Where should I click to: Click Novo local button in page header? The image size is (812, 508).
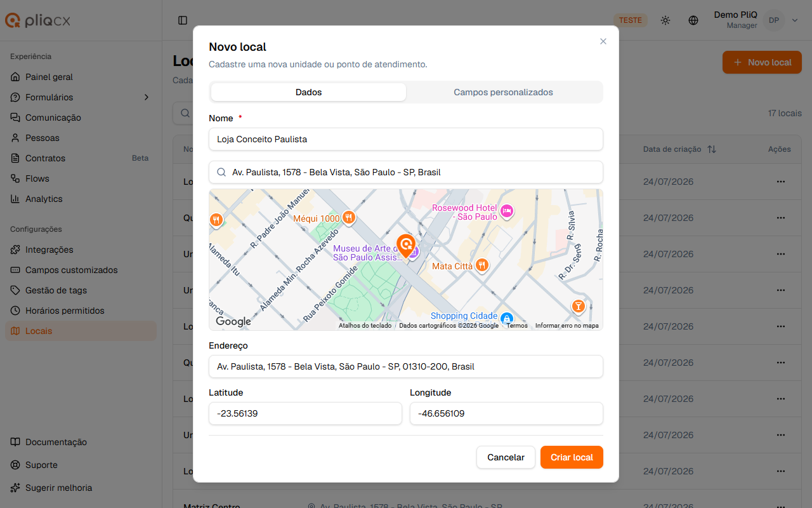click(x=762, y=62)
